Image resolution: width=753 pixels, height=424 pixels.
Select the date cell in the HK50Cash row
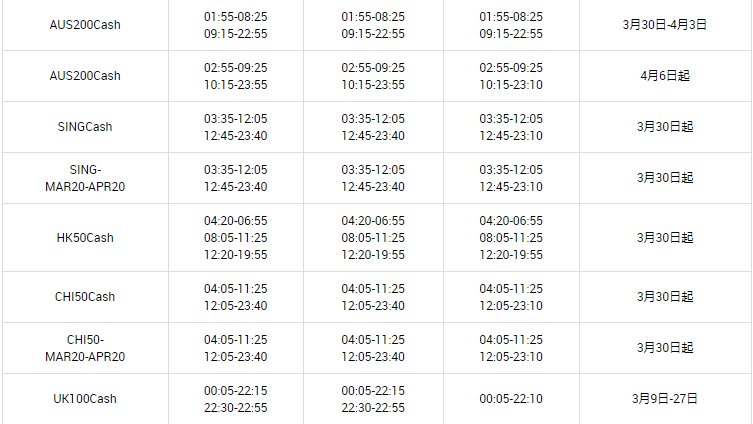click(x=664, y=238)
